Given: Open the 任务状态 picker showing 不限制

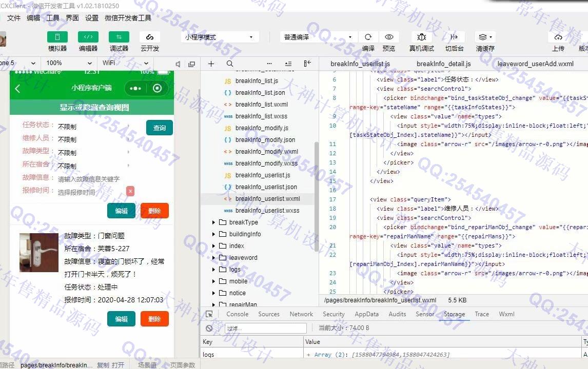Looking at the screenshot, I should coord(94,127).
